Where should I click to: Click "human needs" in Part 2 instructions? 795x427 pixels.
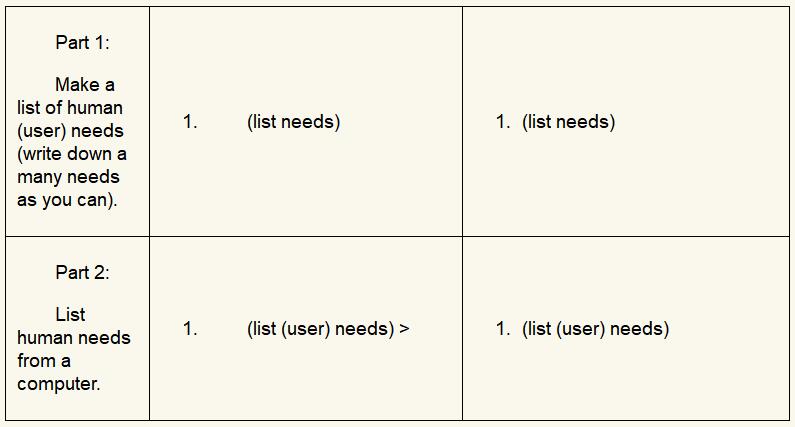pos(74,338)
